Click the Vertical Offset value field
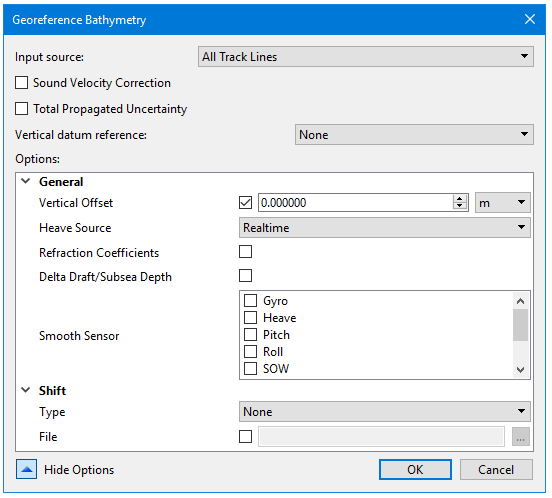This screenshot has width=552, height=498. [356, 202]
